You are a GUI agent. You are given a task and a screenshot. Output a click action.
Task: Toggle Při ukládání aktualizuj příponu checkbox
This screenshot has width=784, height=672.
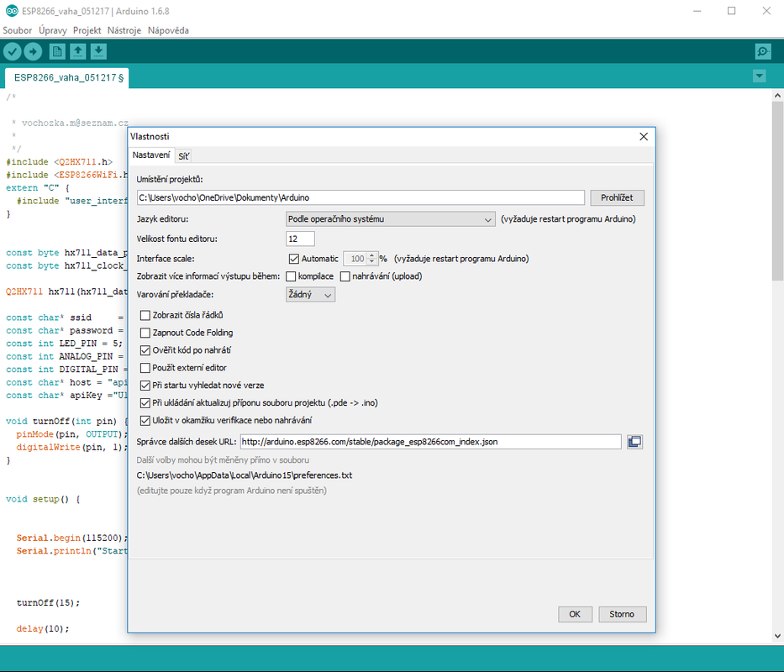pos(145,403)
